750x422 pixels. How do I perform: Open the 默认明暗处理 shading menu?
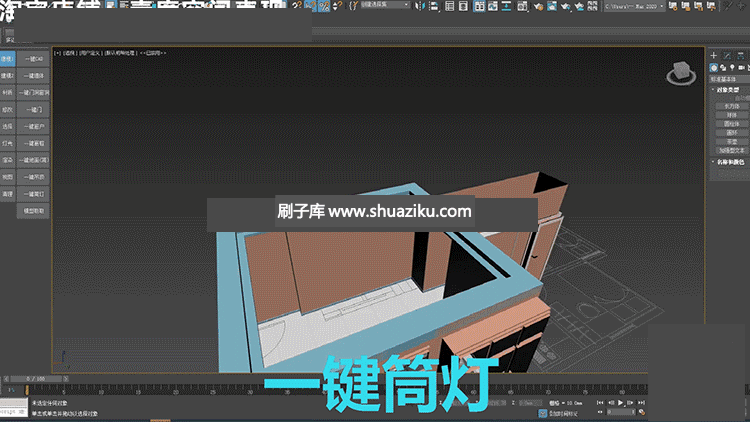(121, 53)
